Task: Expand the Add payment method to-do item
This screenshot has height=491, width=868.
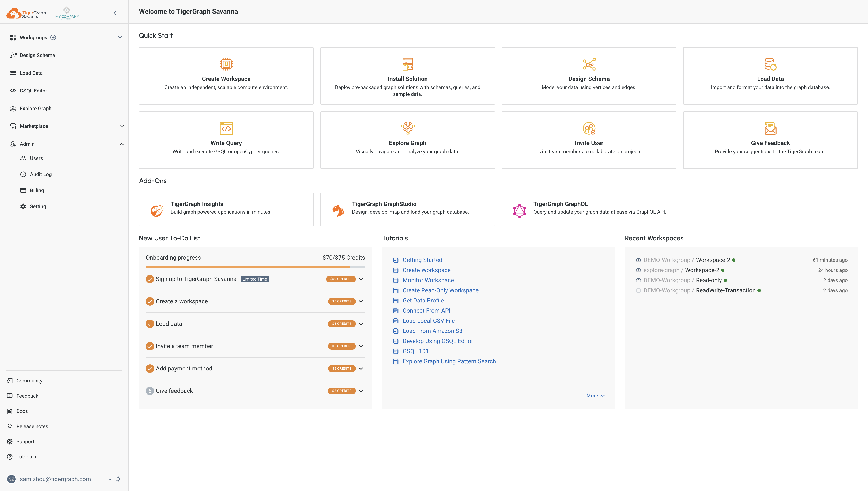Action: [361, 368]
